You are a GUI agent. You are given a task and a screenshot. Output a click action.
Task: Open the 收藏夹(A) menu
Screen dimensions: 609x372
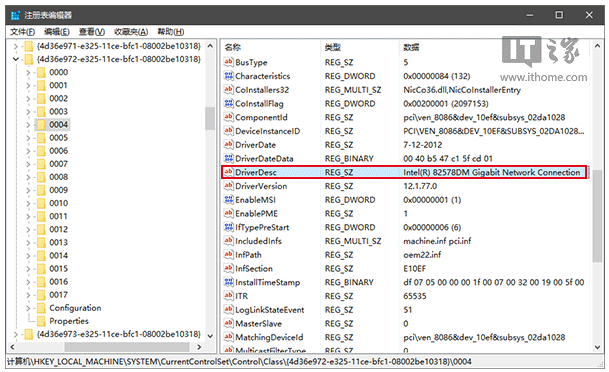click(x=131, y=32)
